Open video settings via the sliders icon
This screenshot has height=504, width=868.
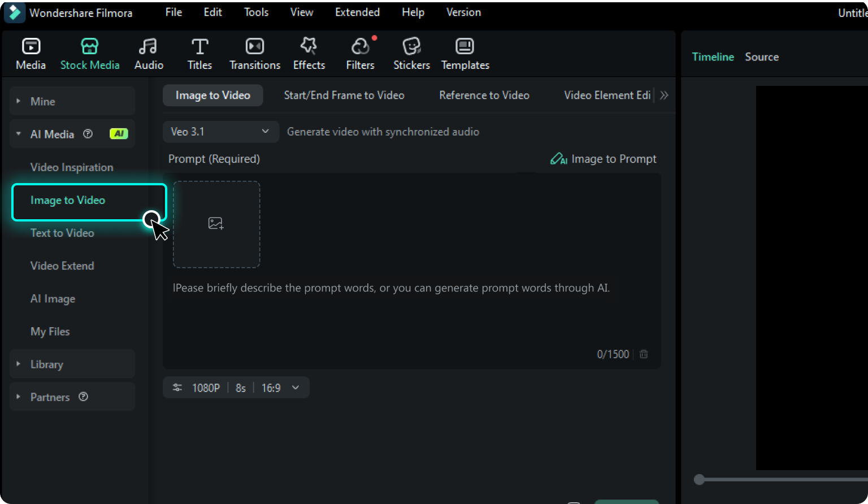[177, 388]
